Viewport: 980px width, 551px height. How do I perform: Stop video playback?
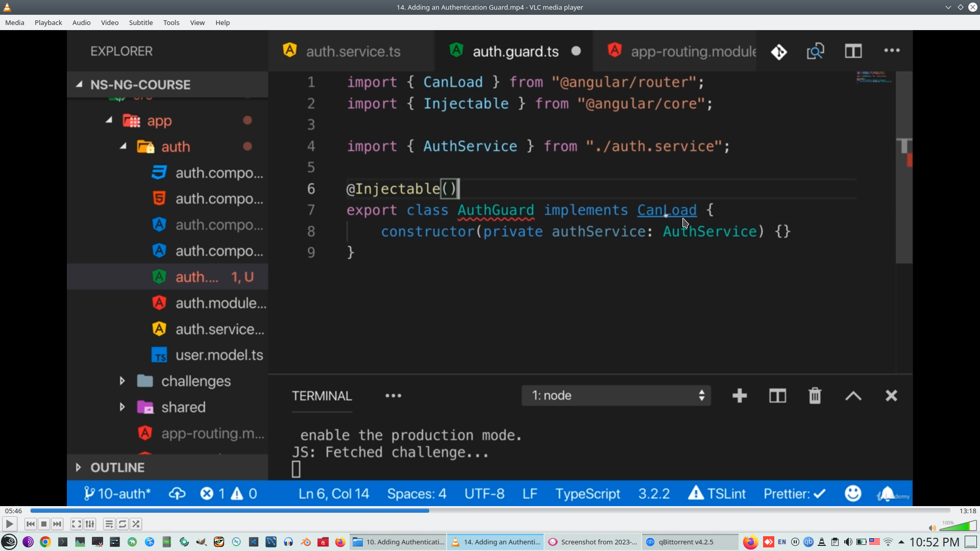[44, 524]
